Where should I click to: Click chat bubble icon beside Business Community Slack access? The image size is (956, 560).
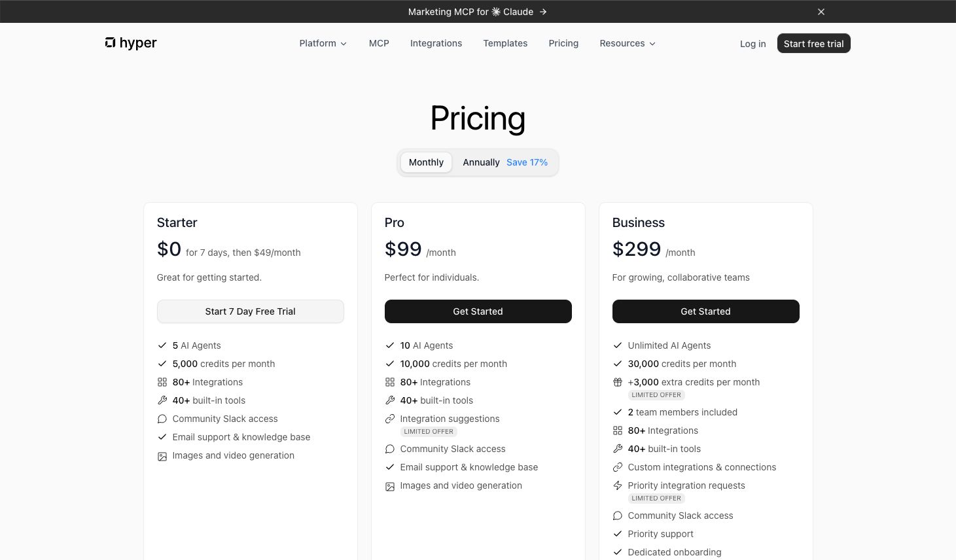coord(618,516)
